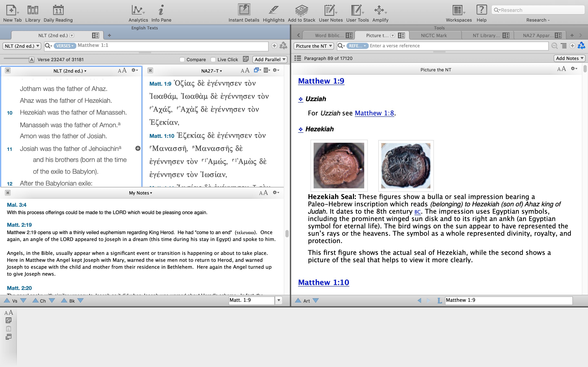
Task: Close the My Notes pane
Action: (8, 193)
